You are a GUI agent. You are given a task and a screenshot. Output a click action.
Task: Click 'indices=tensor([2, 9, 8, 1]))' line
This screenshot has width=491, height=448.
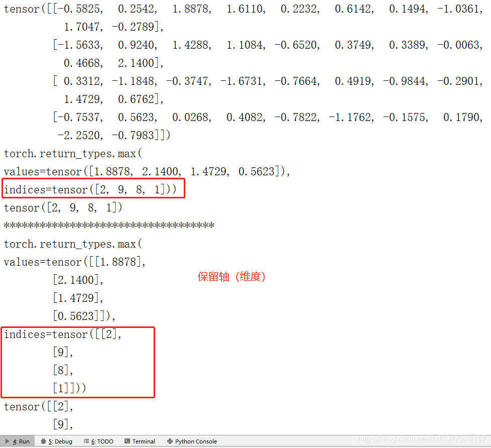[x=90, y=189]
